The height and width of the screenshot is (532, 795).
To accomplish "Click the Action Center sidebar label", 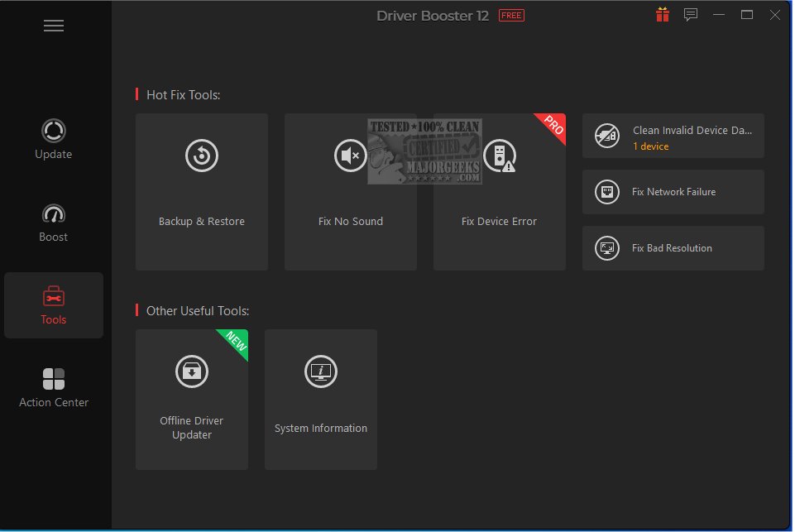I will tap(54, 402).
